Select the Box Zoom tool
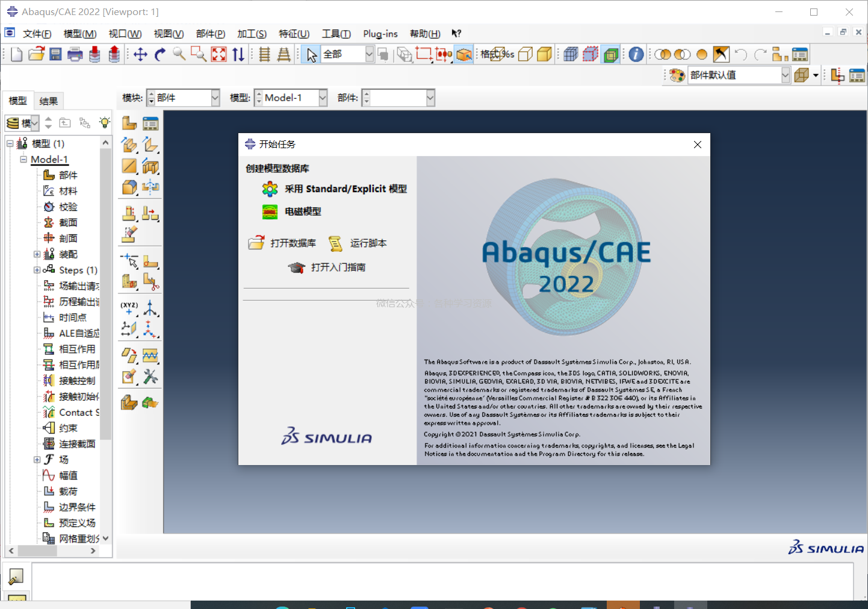 (x=198, y=55)
